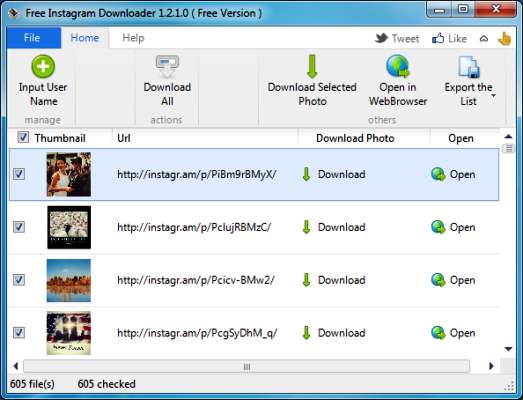Click the scroll down arrow of the list
This screenshot has height=400, width=523.
(508, 349)
